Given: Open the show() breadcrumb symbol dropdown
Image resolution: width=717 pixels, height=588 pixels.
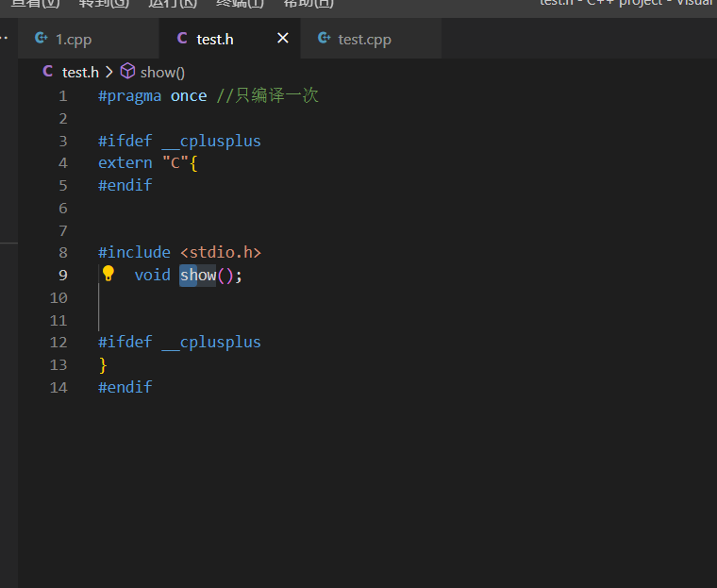Looking at the screenshot, I should tap(162, 72).
